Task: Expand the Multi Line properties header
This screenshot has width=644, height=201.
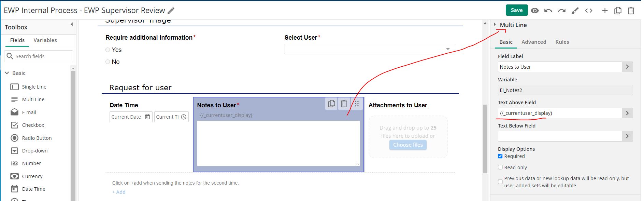Action: (x=495, y=25)
